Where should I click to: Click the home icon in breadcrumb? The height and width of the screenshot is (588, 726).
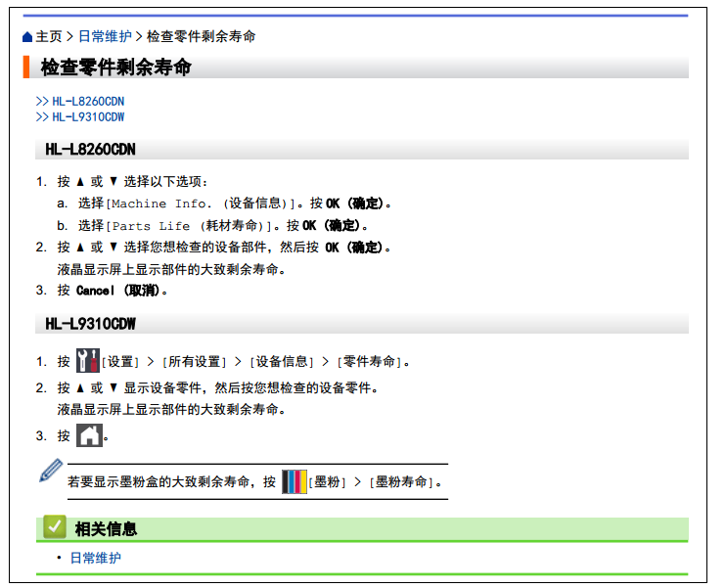pos(27,37)
